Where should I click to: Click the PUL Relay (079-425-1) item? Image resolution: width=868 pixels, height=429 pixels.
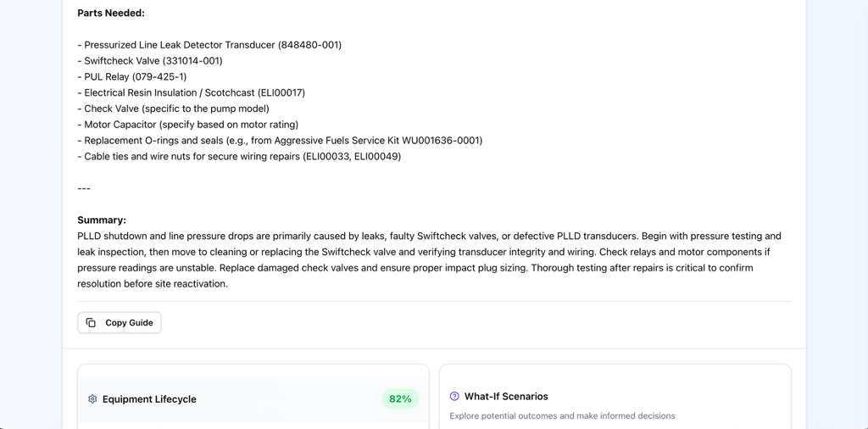coord(131,77)
